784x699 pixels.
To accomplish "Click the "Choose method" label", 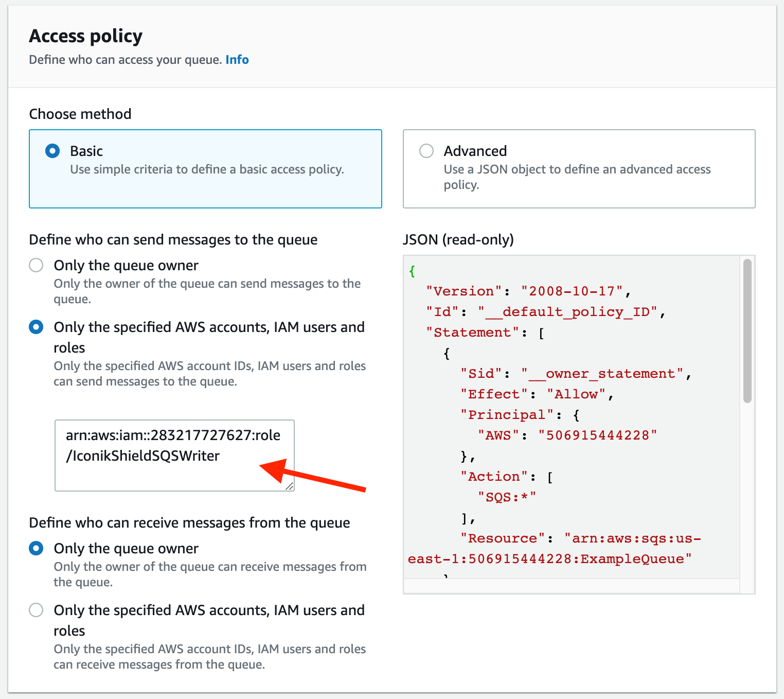I will click(80, 114).
